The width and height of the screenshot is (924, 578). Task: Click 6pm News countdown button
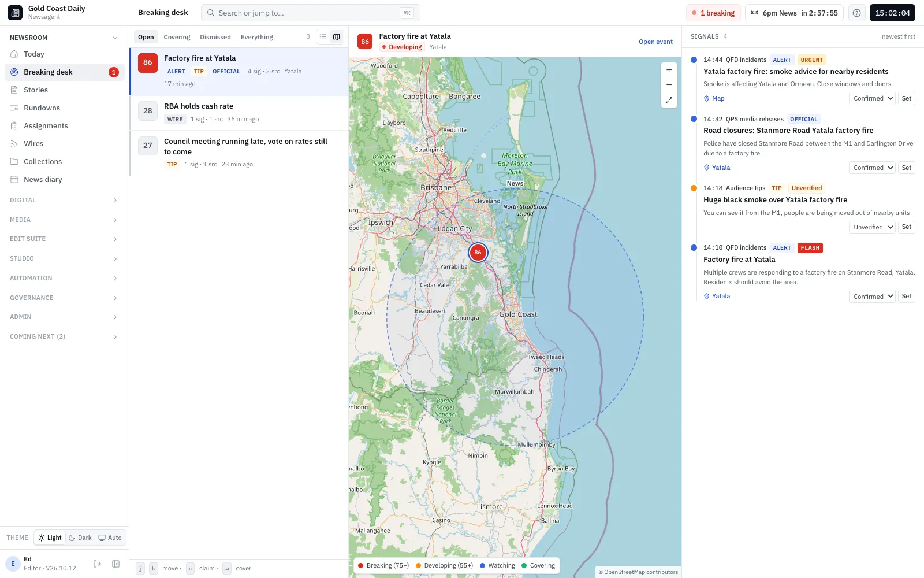(795, 13)
